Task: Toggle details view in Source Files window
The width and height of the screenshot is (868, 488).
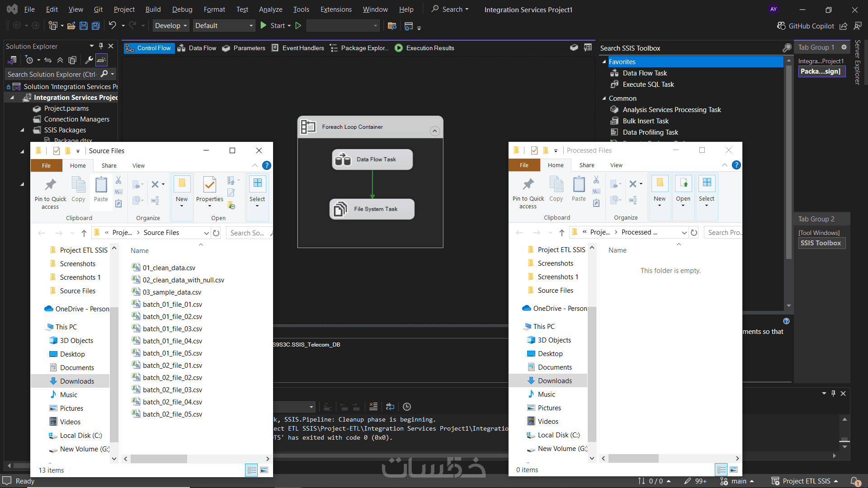Action: [x=251, y=470]
